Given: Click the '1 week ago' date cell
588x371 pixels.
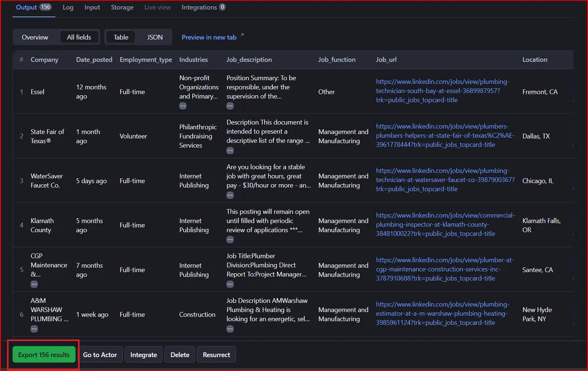Looking at the screenshot, I should click(92, 314).
